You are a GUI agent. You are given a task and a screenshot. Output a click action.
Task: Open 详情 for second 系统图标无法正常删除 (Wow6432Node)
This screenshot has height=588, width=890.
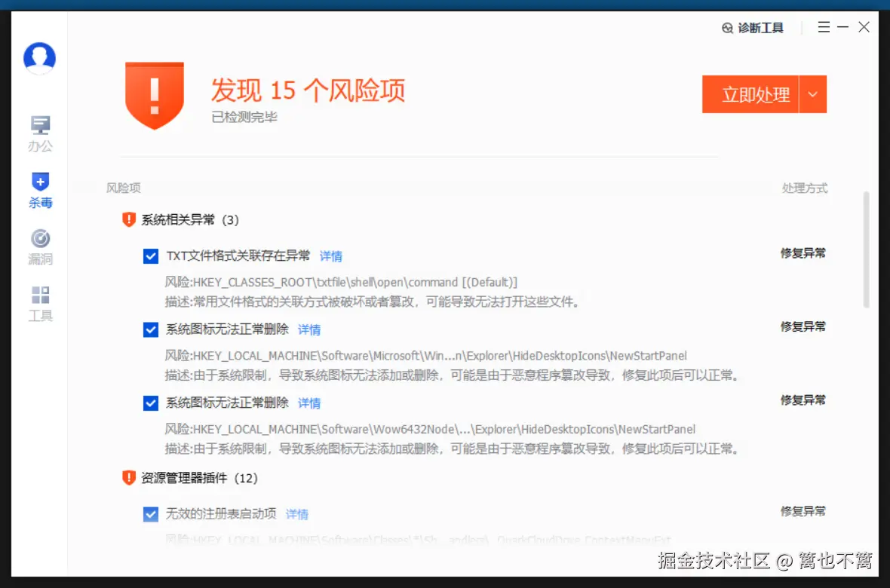(x=309, y=403)
